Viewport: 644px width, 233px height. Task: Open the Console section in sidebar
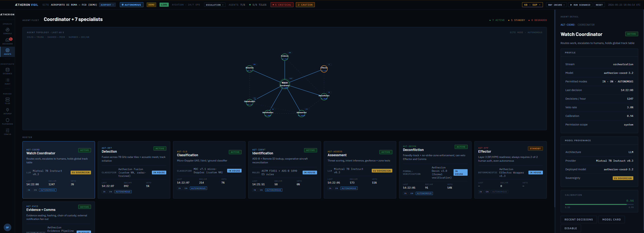tap(7, 31)
